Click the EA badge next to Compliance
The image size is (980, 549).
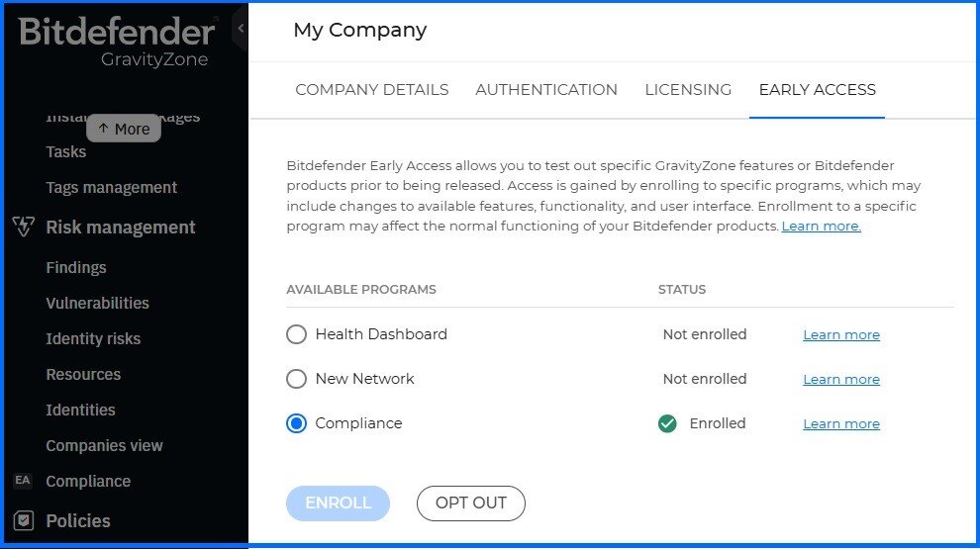(23, 481)
